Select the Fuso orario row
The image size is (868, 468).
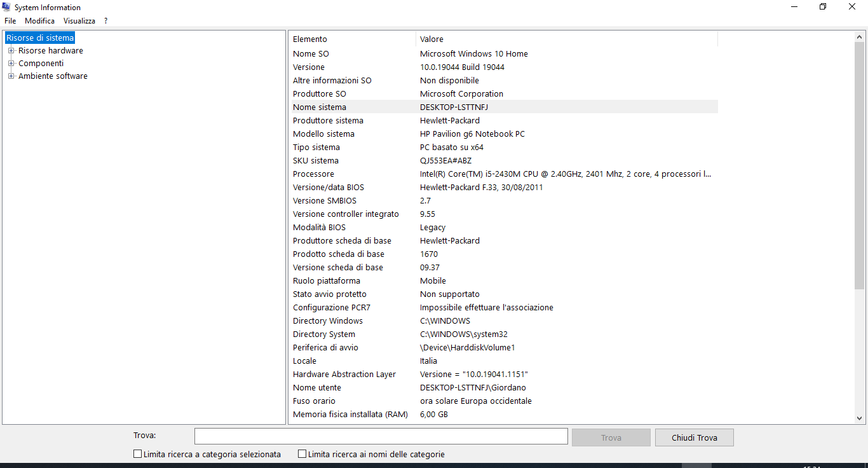pos(504,401)
